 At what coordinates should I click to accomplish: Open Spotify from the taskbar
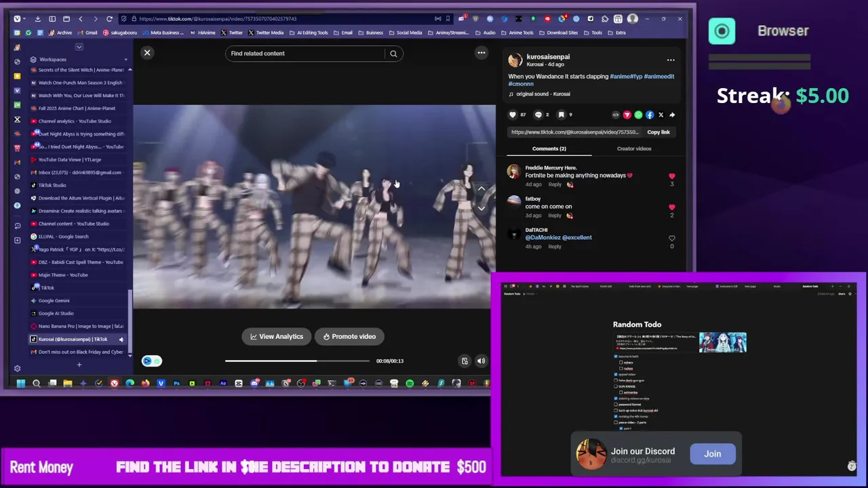point(410,384)
